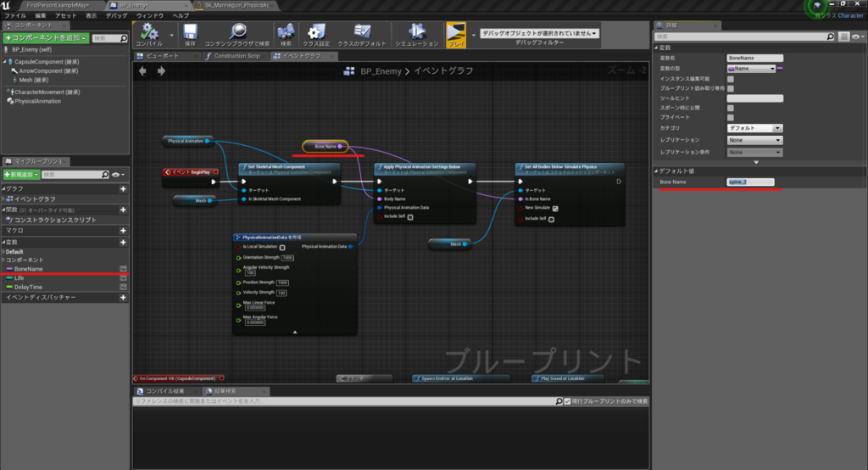Screen dimensions: 868x470
Task: Toggle BoneName variable visibility eye
Action: [124, 269]
